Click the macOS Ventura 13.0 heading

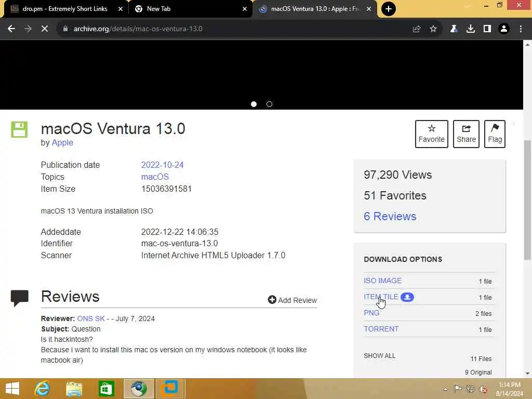click(x=113, y=129)
